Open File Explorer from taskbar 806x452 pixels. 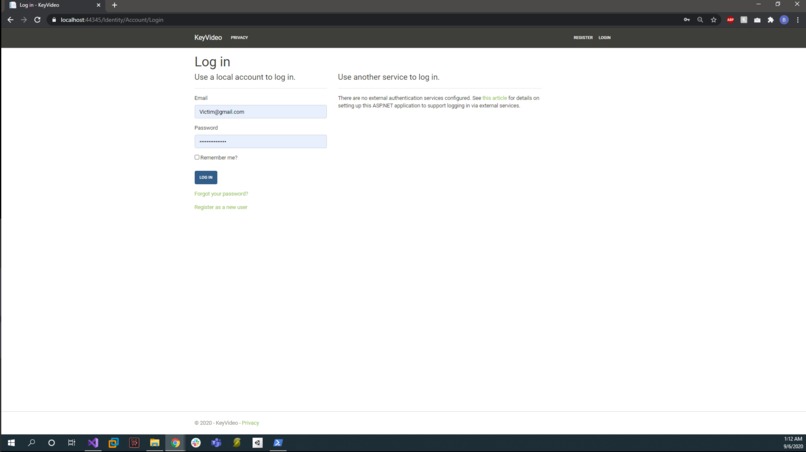coord(154,443)
